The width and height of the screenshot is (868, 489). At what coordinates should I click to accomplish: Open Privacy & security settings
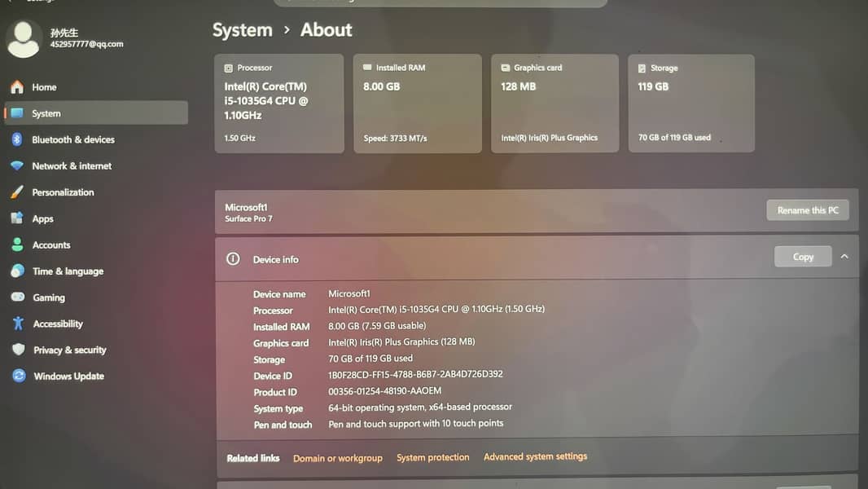96,350
